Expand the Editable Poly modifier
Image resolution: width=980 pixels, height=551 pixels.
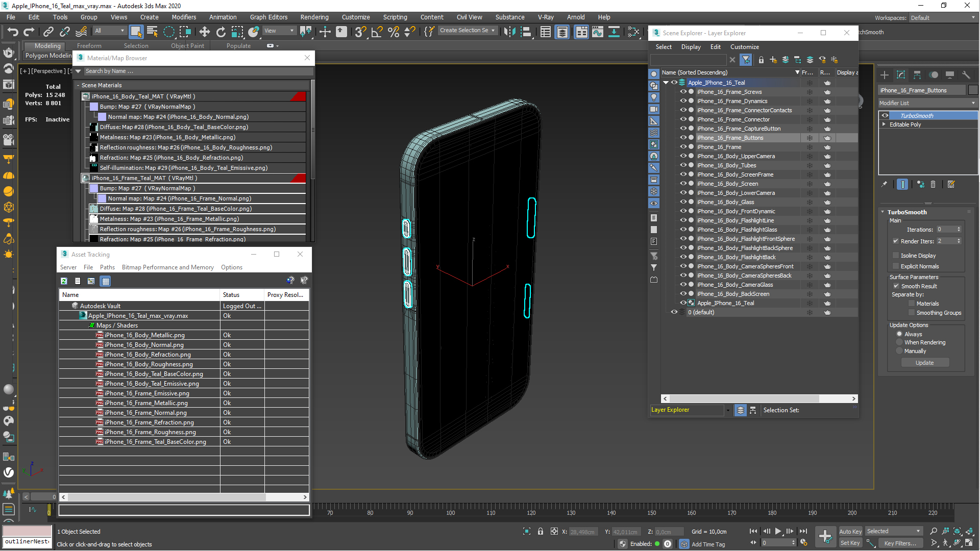point(884,124)
